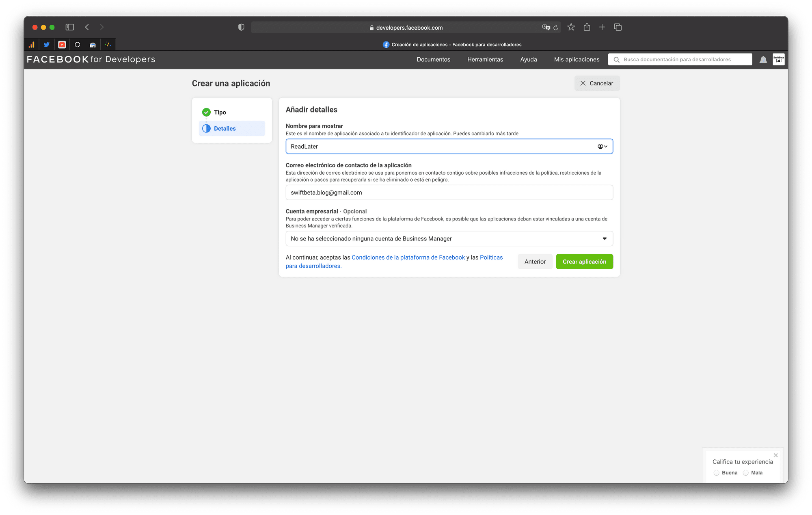Image resolution: width=812 pixels, height=515 pixels.
Task: Click the Creación de aplicaciones browser tab
Action: [x=452, y=45]
